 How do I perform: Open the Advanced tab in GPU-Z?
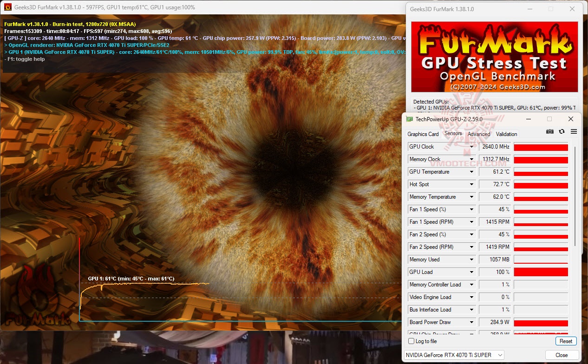479,134
